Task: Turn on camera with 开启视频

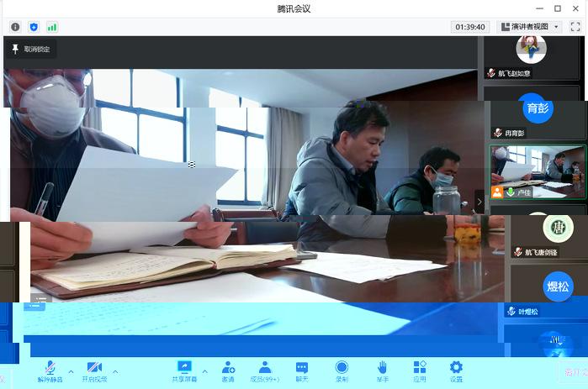Action: pos(94,371)
